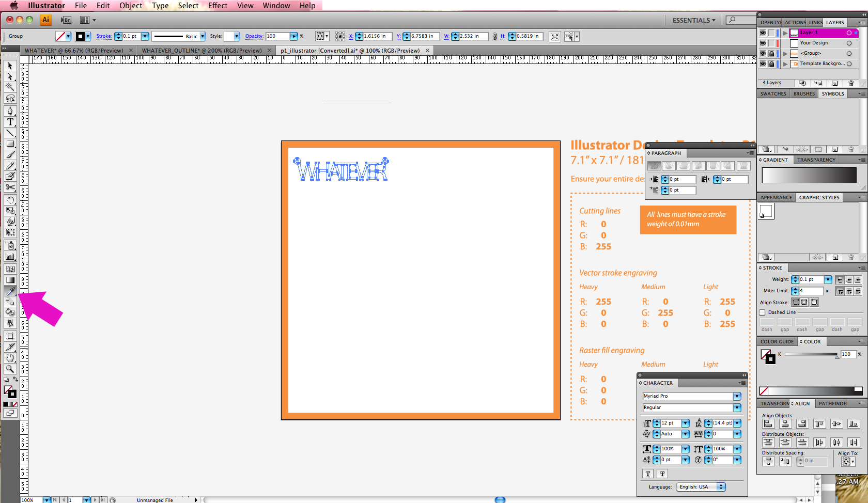Click the K slider in Color panel
The width and height of the screenshot is (868, 503).
pos(810,354)
